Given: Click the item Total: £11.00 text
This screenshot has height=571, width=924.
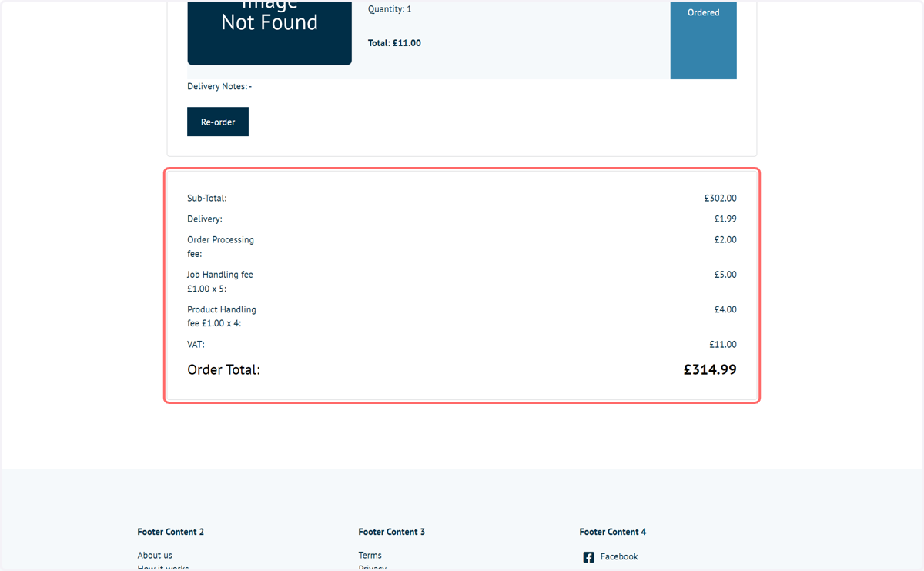Looking at the screenshot, I should tap(394, 43).
